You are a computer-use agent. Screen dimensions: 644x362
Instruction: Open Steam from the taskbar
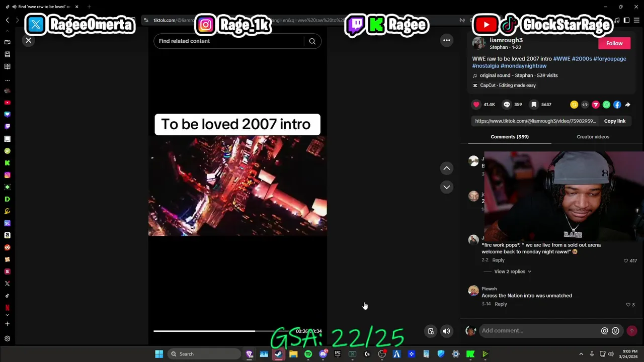(278, 354)
